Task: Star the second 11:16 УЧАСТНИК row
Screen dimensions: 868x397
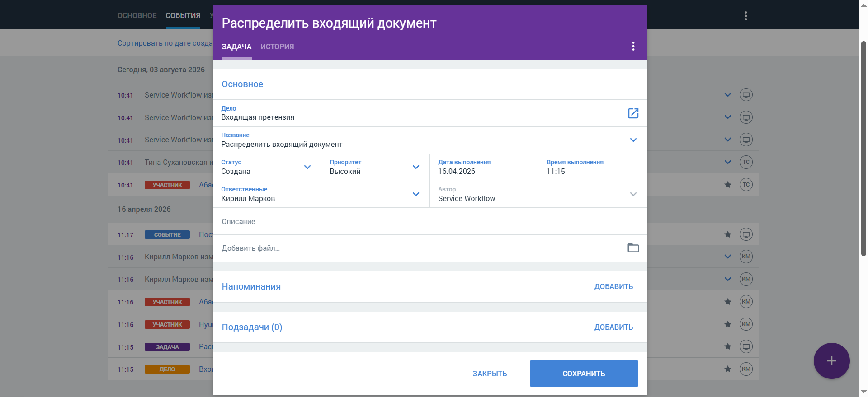Action: click(x=727, y=324)
